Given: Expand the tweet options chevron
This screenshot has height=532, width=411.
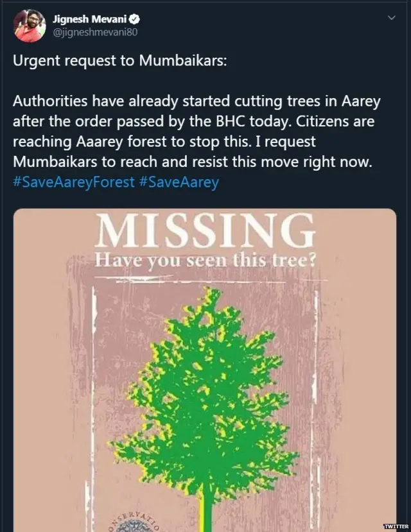Looking at the screenshot, I should click(x=392, y=19).
